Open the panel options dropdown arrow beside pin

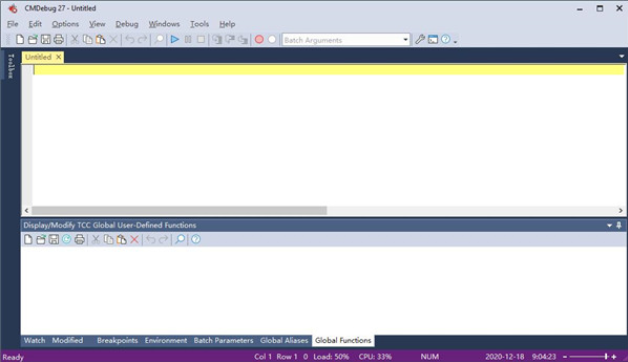[610, 225]
